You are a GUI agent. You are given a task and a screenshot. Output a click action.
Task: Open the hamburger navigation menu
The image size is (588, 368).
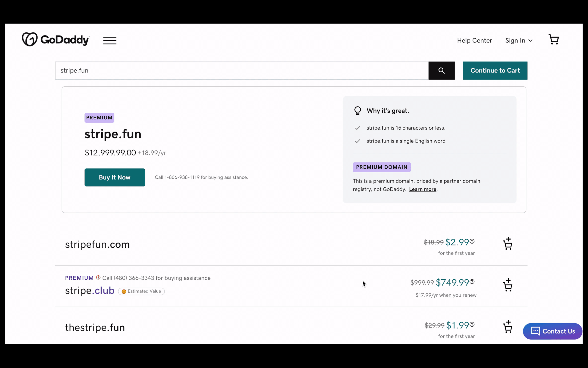coord(110,40)
